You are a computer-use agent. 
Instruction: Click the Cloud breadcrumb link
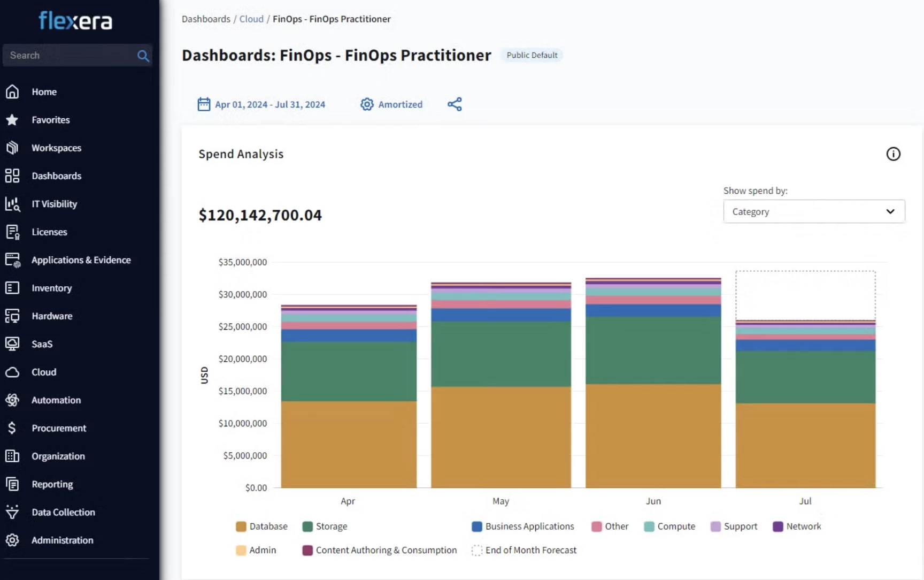[x=251, y=19]
